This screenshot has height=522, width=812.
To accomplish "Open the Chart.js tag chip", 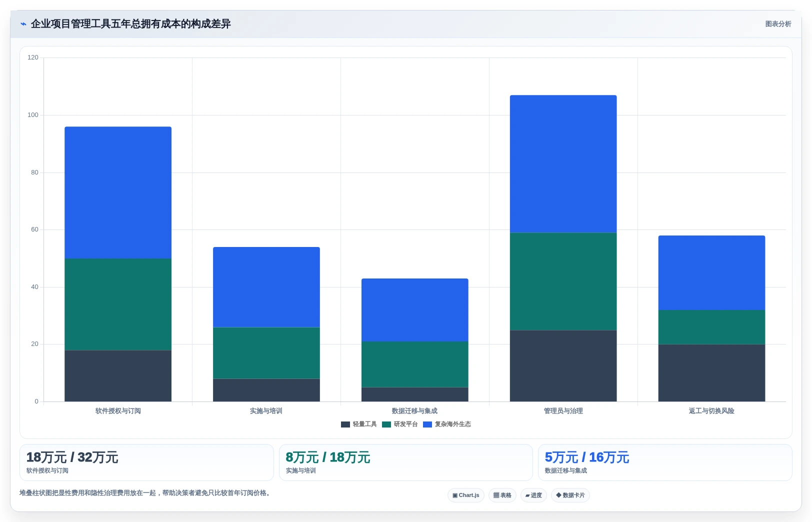I will (465, 495).
